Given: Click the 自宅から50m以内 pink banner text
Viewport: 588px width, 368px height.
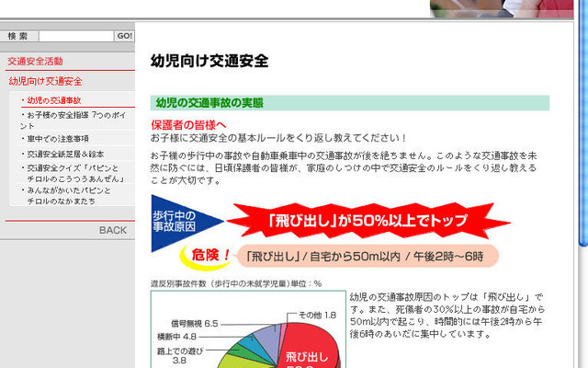Looking at the screenshot, I should click(356, 257).
